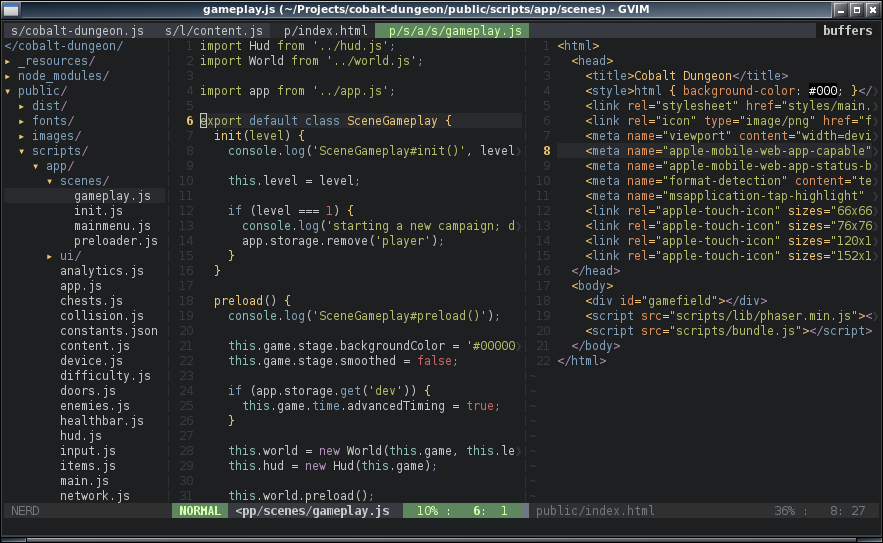Click the 36% position indicator
The width and height of the screenshot is (883, 543).
point(784,511)
